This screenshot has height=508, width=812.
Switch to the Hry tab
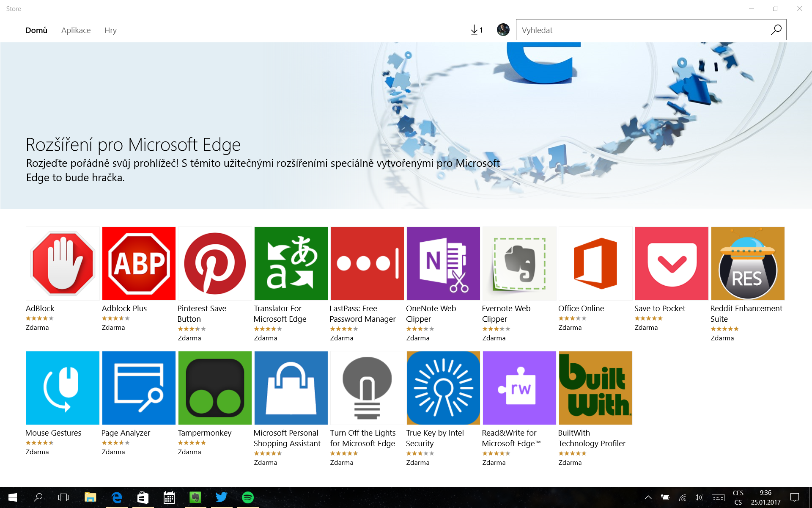point(110,30)
